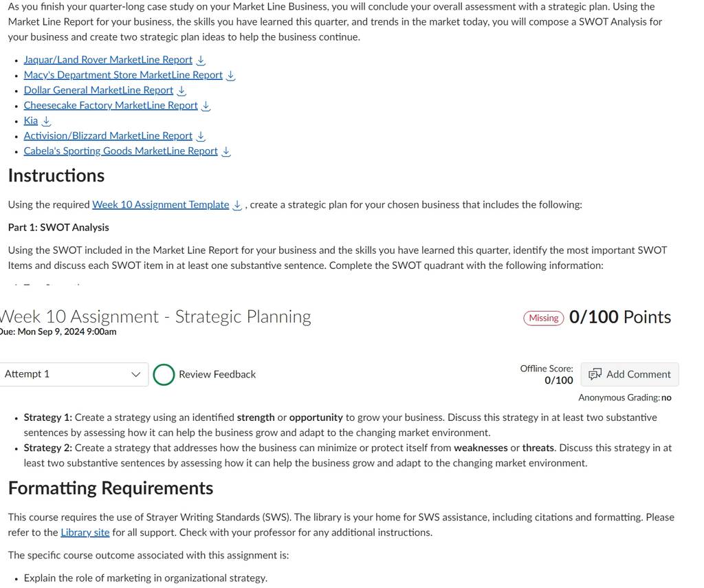This screenshot has width=704, height=588.
Task: Toggle the Review Feedback circle indicator
Action: [164, 375]
